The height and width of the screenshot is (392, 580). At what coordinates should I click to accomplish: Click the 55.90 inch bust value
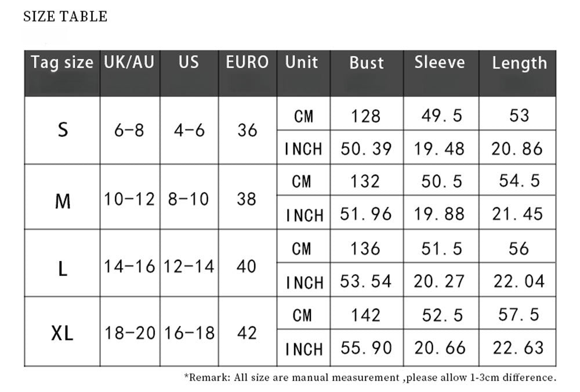click(365, 348)
